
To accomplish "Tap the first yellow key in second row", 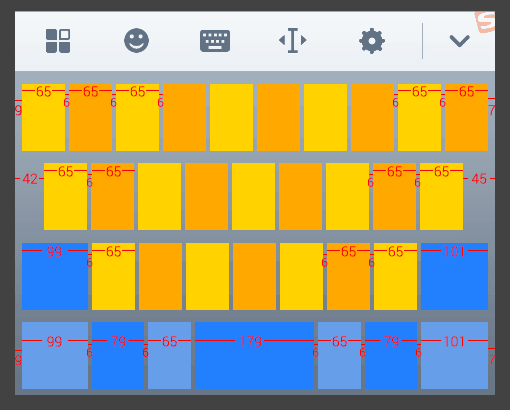I will click(65, 196).
